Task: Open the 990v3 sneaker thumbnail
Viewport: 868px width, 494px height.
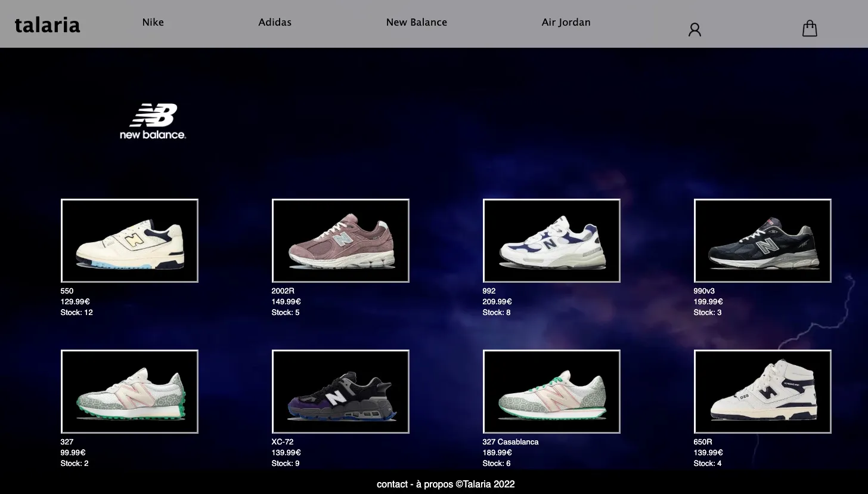Action: pyautogui.click(x=762, y=240)
